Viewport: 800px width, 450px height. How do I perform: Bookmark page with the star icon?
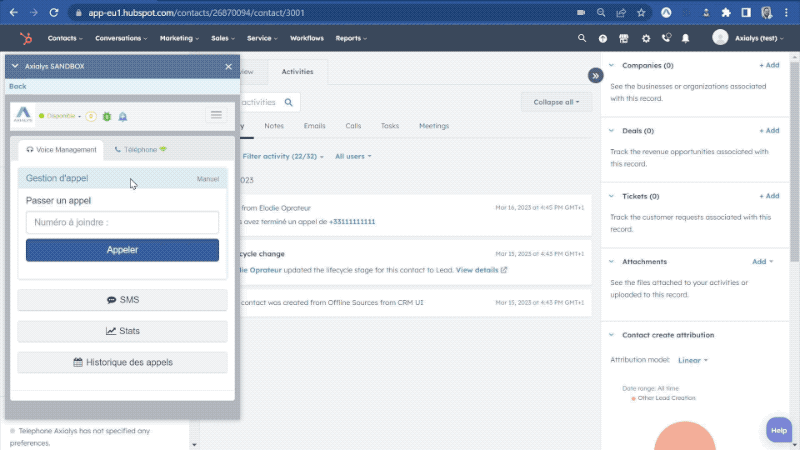(x=641, y=13)
